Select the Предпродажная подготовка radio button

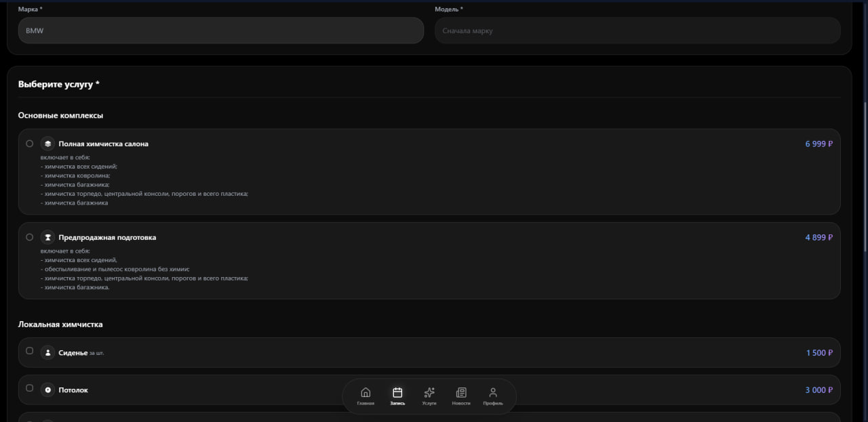pyautogui.click(x=29, y=237)
